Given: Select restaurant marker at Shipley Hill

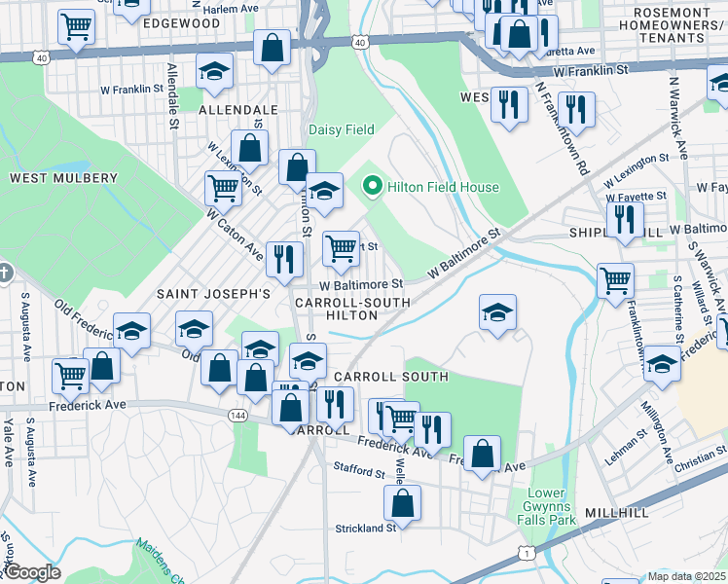Looking at the screenshot, I should (625, 223).
